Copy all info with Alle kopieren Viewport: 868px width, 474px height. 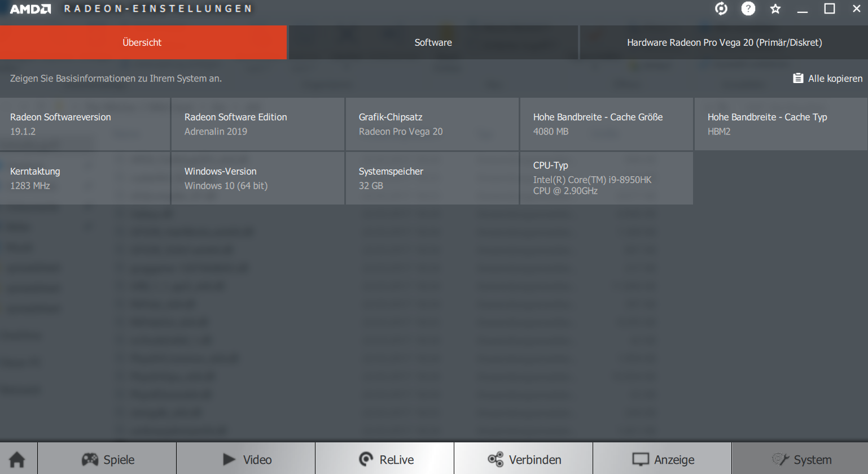[x=827, y=79]
